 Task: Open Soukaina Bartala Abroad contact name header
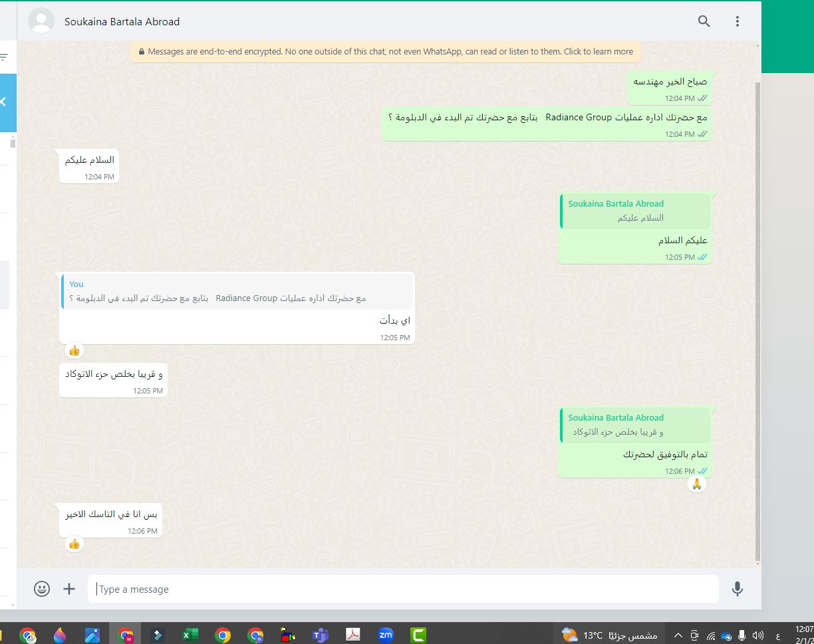click(x=122, y=21)
